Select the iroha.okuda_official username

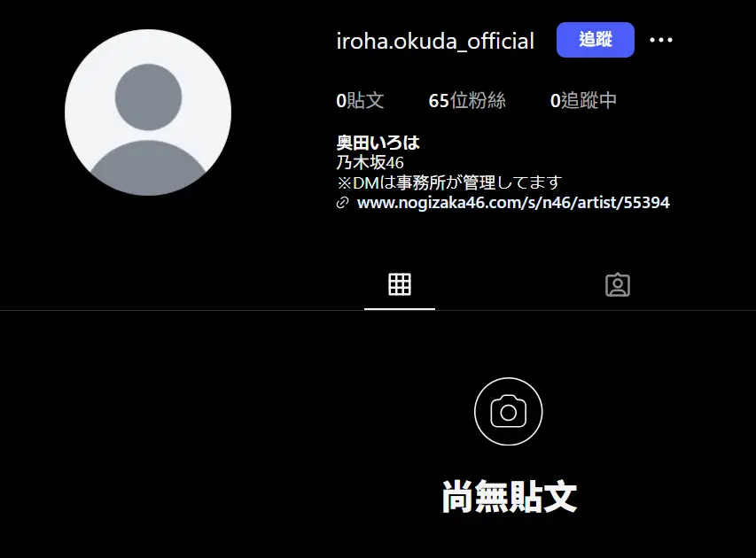coord(435,41)
